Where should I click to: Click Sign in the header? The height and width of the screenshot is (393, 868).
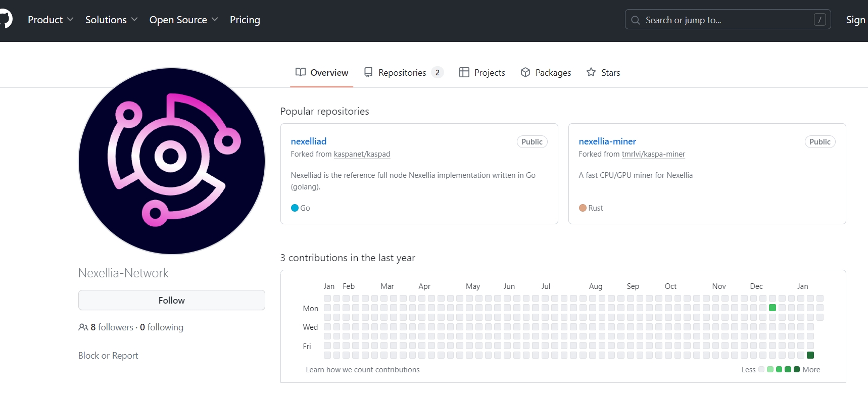(856, 20)
